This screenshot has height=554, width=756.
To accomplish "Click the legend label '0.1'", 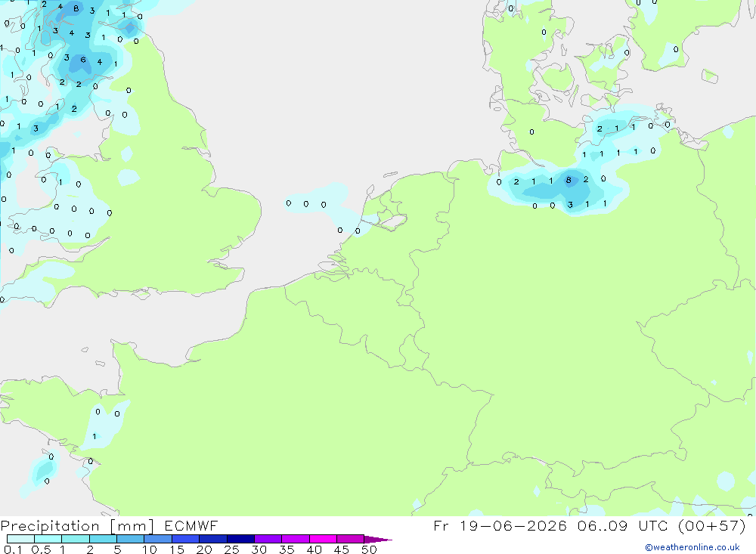I will [13, 549].
